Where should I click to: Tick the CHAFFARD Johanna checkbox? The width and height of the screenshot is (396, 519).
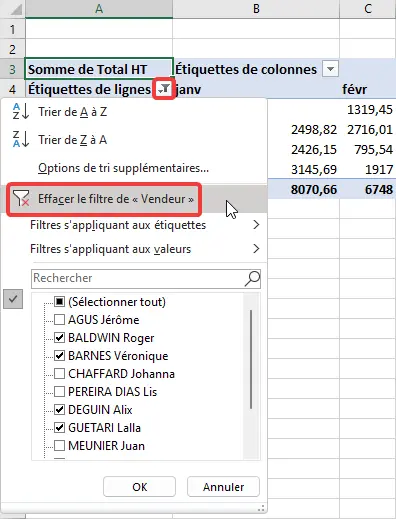point(59,374)
